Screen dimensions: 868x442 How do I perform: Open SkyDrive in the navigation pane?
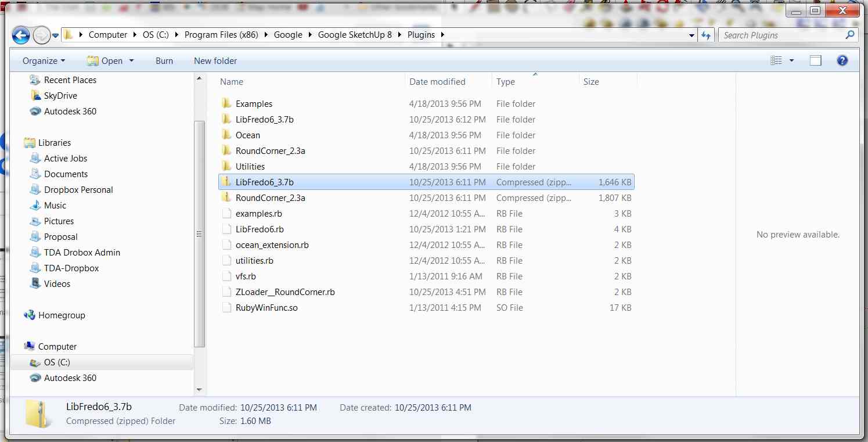[x=60, y=96]
